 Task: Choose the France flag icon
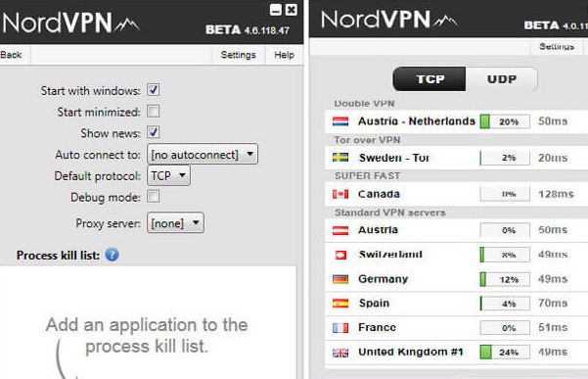(x=340, y=328)
